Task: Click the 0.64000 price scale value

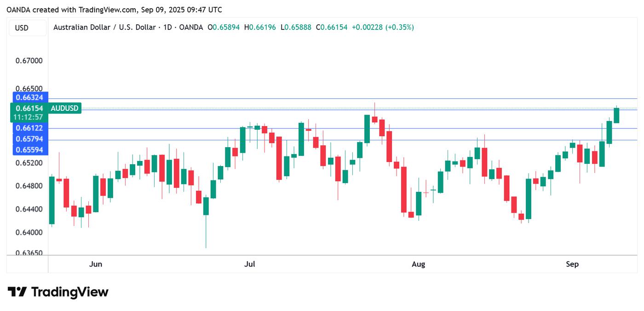Action: tap(29, 232)
